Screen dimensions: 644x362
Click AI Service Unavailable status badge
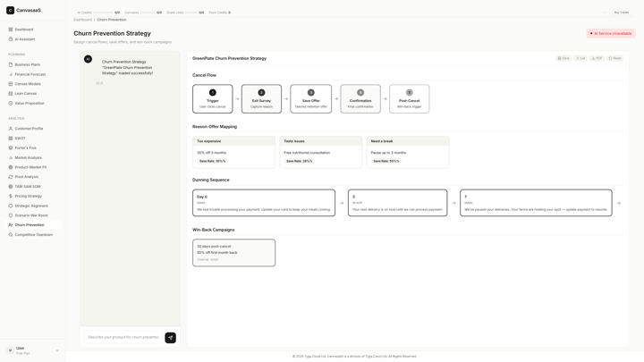(611, 34)
